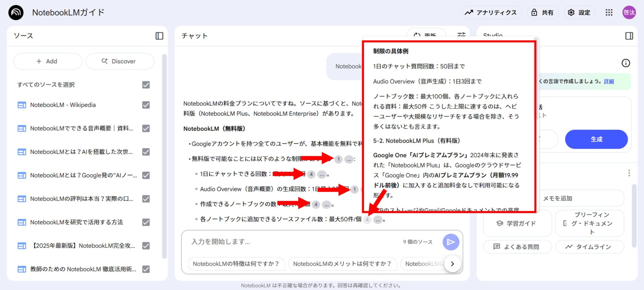Open the 設定 settings button
Image resolution: width=644 pixels, height=290 pixels.
[579, 12]
